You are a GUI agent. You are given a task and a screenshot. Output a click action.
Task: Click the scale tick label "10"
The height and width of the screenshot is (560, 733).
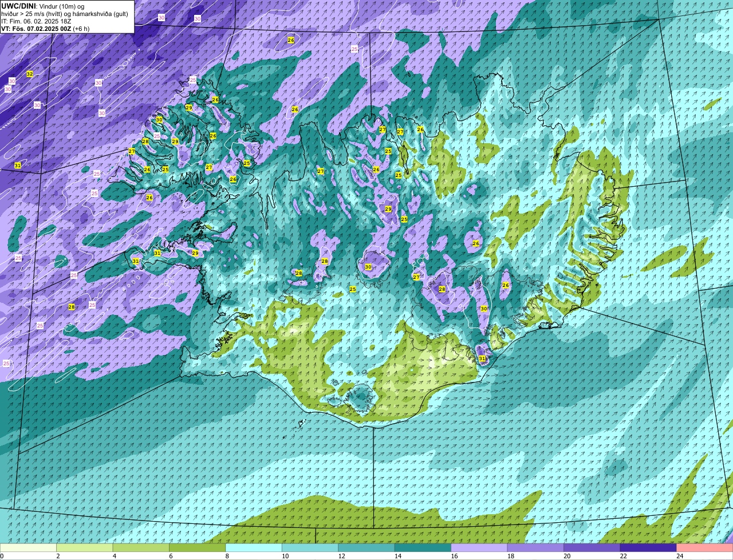[285, 556]
